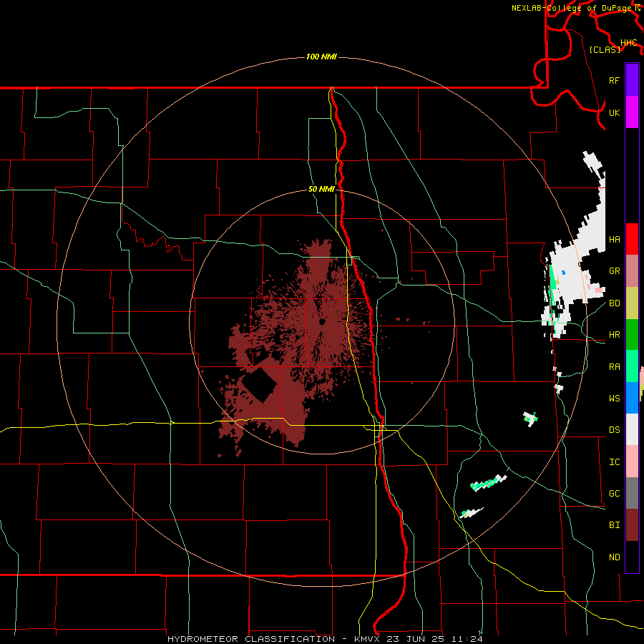
Task: Click the 'GC' legend label text
Action: 614,494
